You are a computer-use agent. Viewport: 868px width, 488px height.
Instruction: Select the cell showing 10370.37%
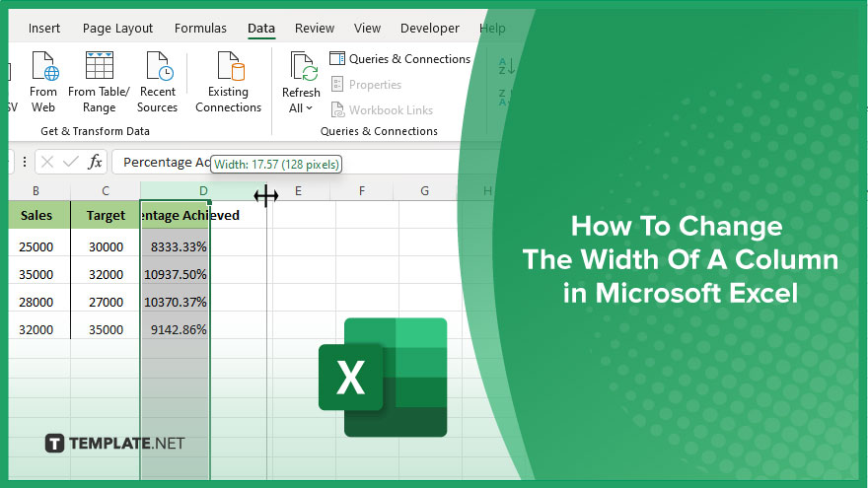click(x=175, y=302)
